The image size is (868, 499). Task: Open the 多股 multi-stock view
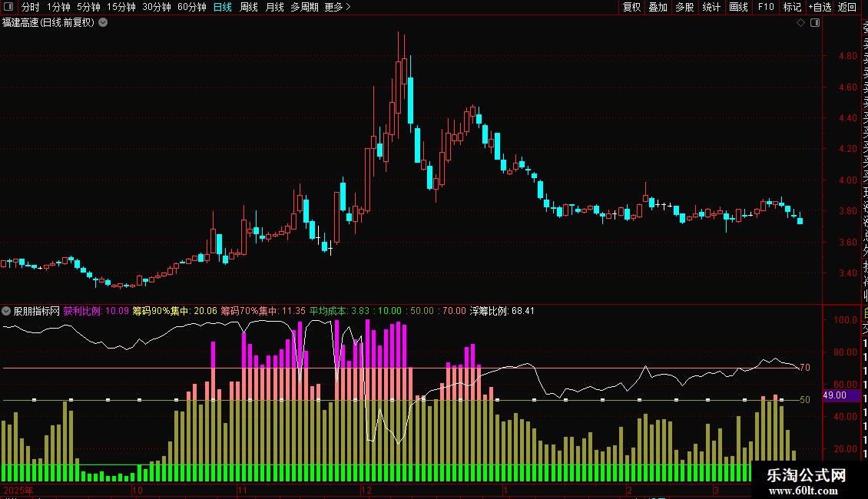click(684, 7)
